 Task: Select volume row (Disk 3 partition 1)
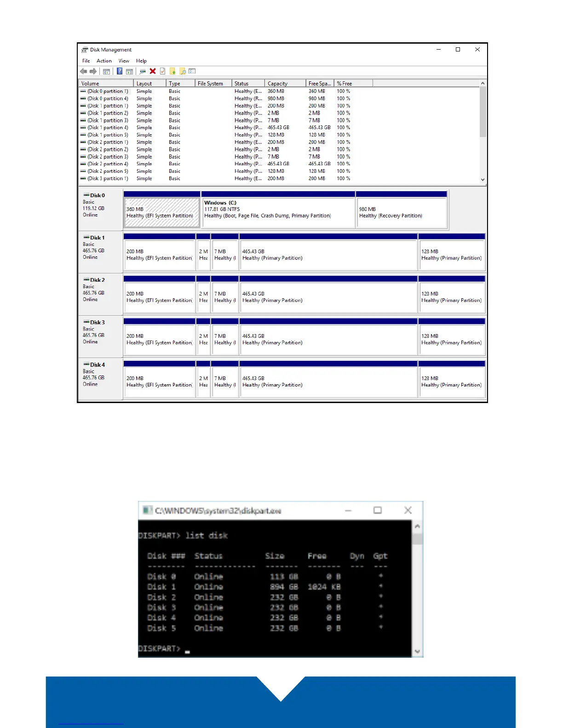279,178
